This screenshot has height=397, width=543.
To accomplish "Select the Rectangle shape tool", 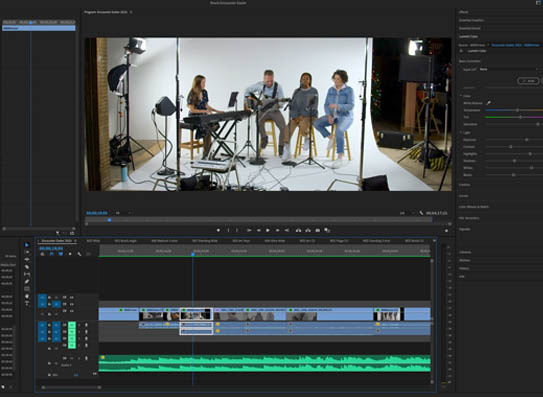I will click(x=27, y=289).
